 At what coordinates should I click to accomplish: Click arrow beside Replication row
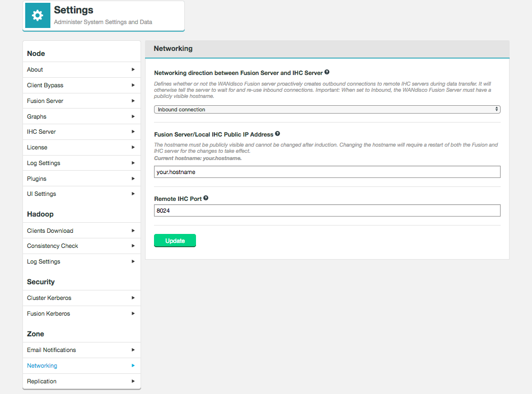(133, 381)
